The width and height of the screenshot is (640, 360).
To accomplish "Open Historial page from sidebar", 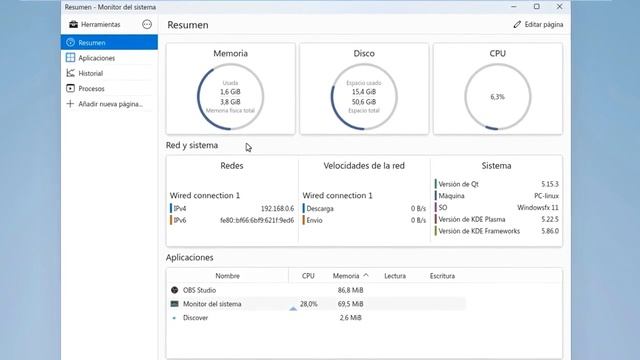I will click(x=109, y=73).
